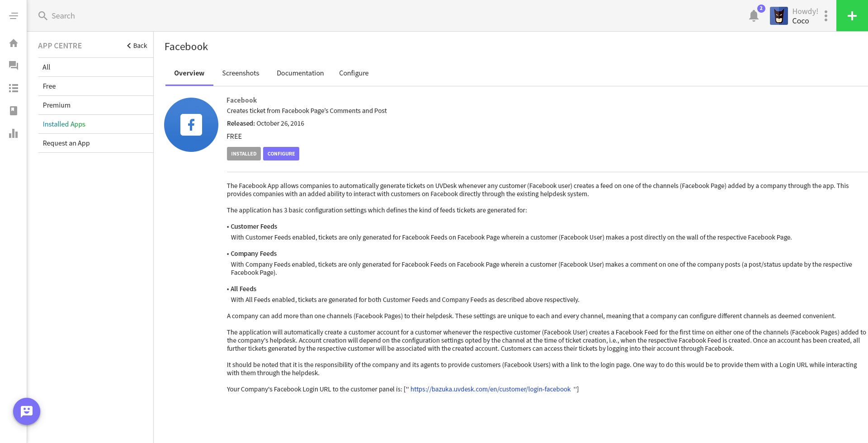The width and height of the screenshot is (868, 443).
Task: Select the Free apps category
Action: (96, 86)
